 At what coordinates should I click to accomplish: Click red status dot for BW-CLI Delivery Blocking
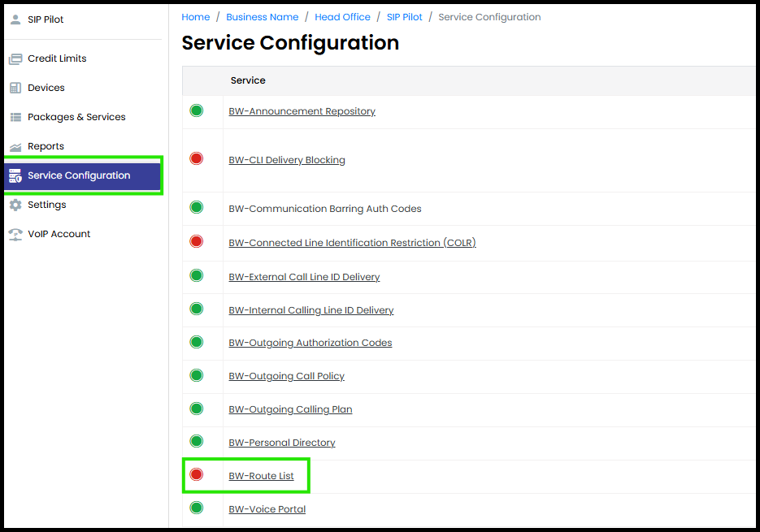point(197,158)
